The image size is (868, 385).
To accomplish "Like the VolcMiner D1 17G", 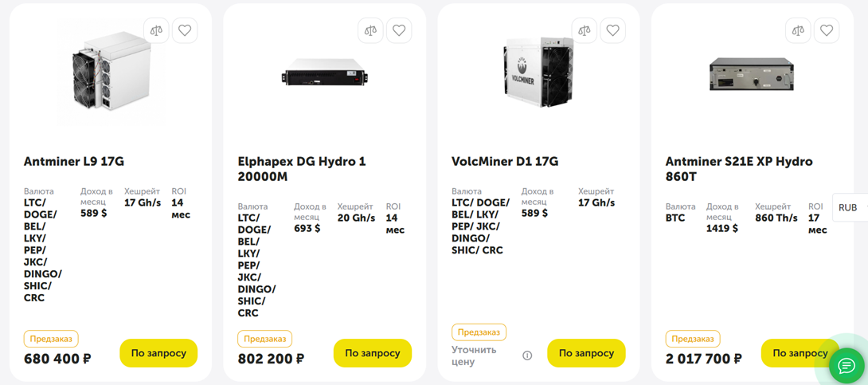I will coord(612,31).
